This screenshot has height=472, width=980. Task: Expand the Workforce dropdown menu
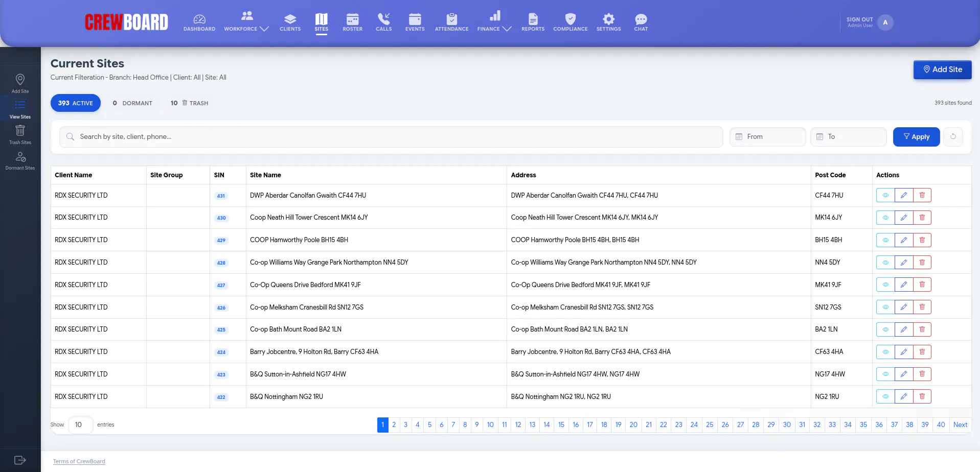tap(246, 22)
